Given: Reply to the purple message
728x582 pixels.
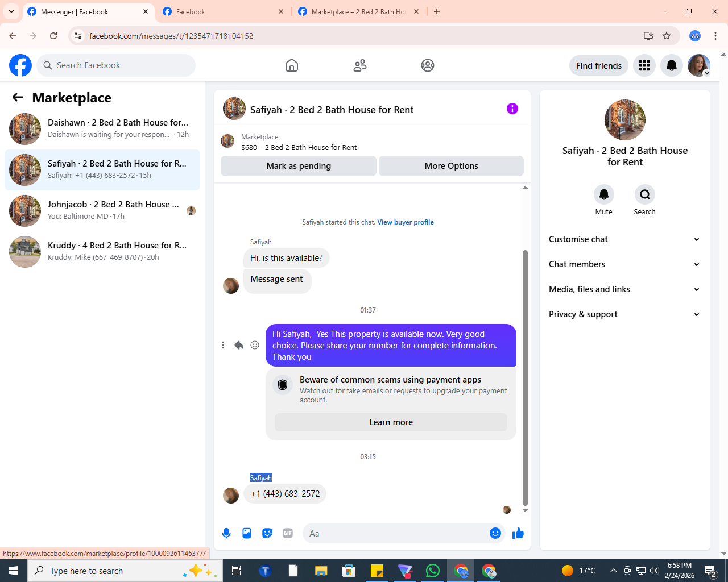Looking at the screenshot, I should [239, 345].
